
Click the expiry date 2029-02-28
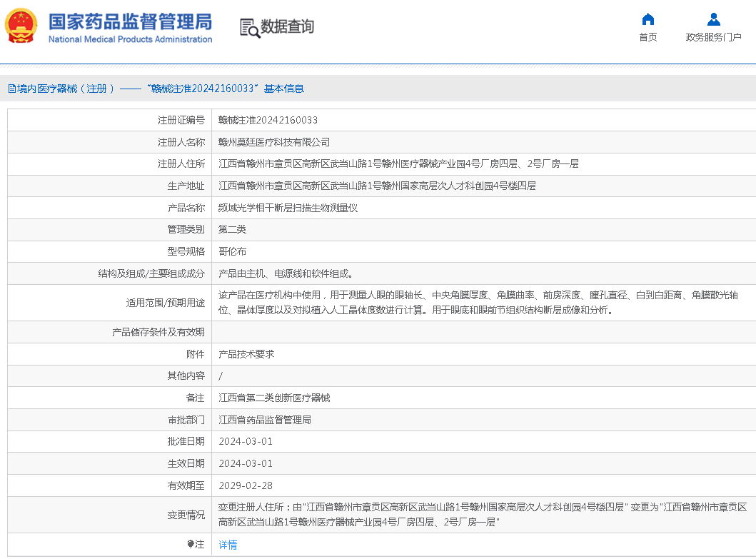(246, 485)
